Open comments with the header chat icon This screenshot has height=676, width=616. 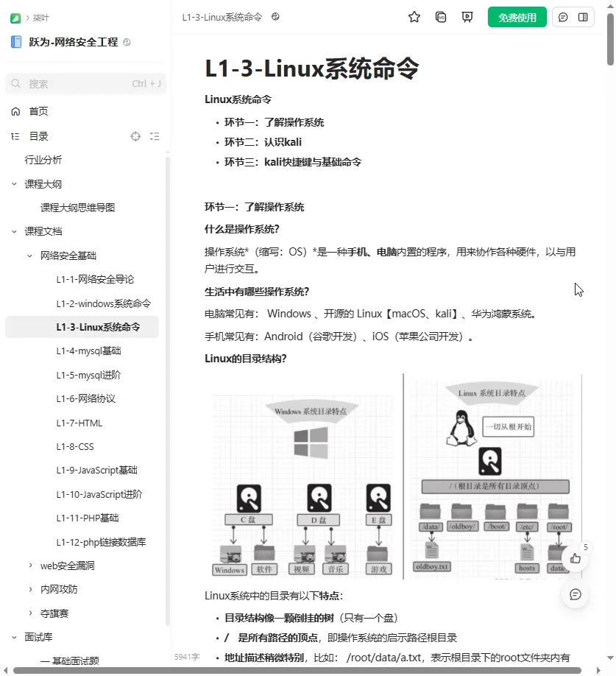[x=563, y=17]
